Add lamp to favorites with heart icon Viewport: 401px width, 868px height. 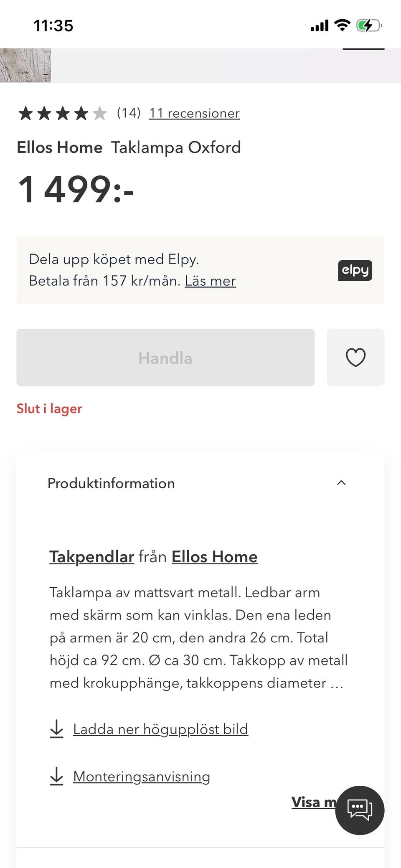click(355, 358)
